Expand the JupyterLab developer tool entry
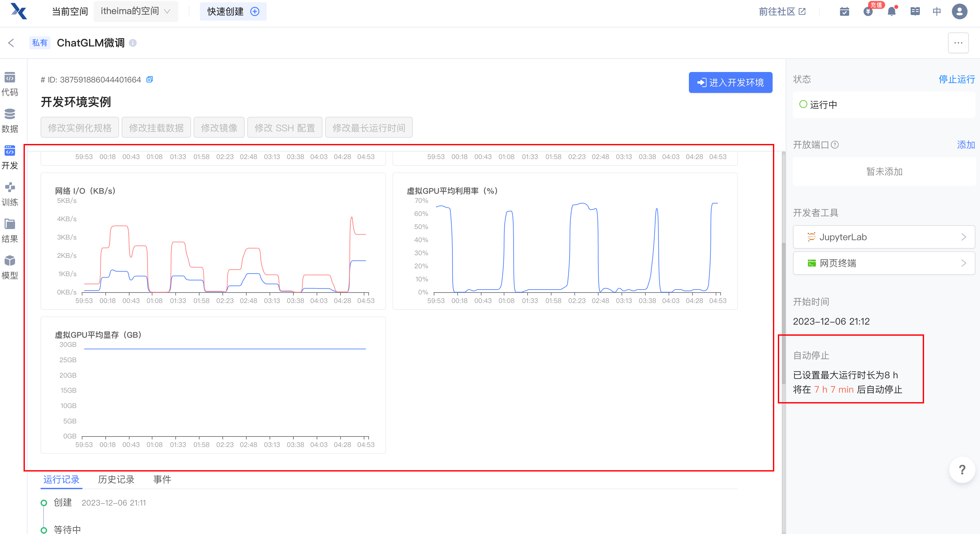This screenshot has height=534, width=980. coord(884,237)
